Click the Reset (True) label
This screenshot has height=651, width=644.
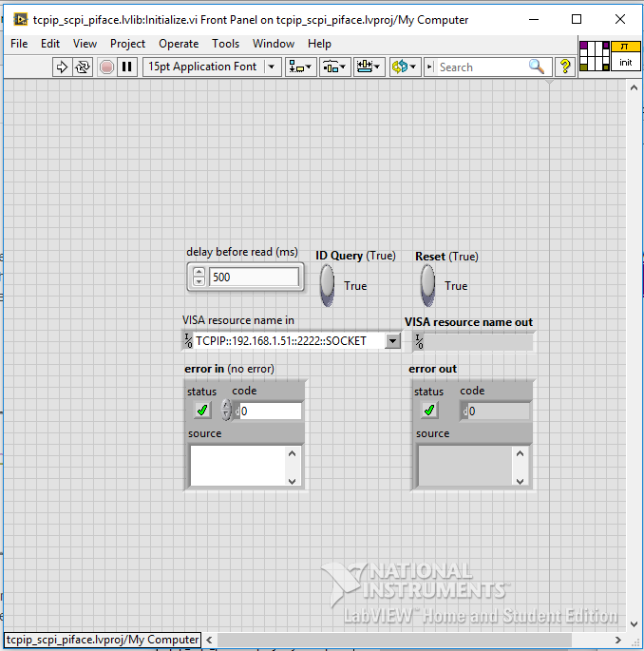tap(446, 257)
